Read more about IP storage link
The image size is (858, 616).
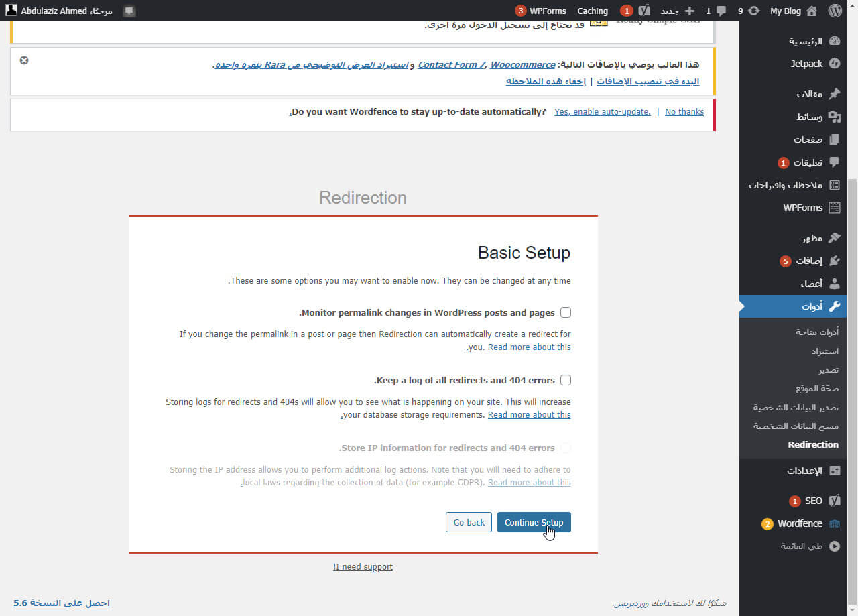pyautogui.click(x=530, y=483)
